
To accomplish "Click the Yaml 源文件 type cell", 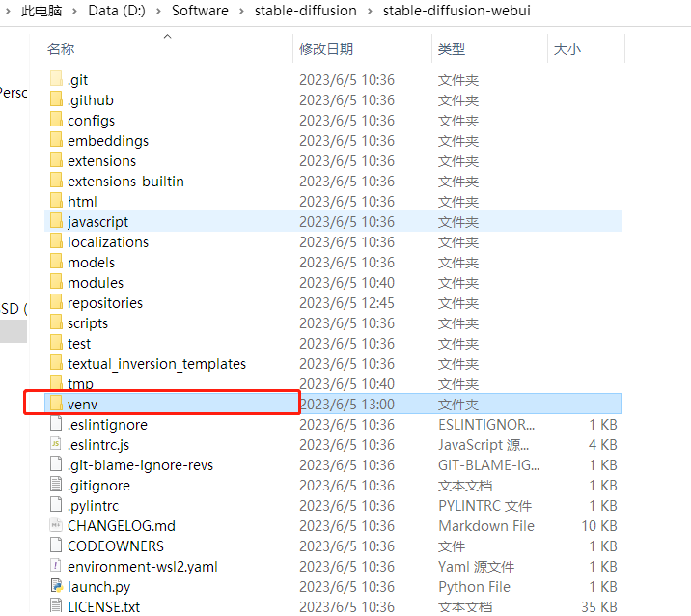I will click(476, 567).
